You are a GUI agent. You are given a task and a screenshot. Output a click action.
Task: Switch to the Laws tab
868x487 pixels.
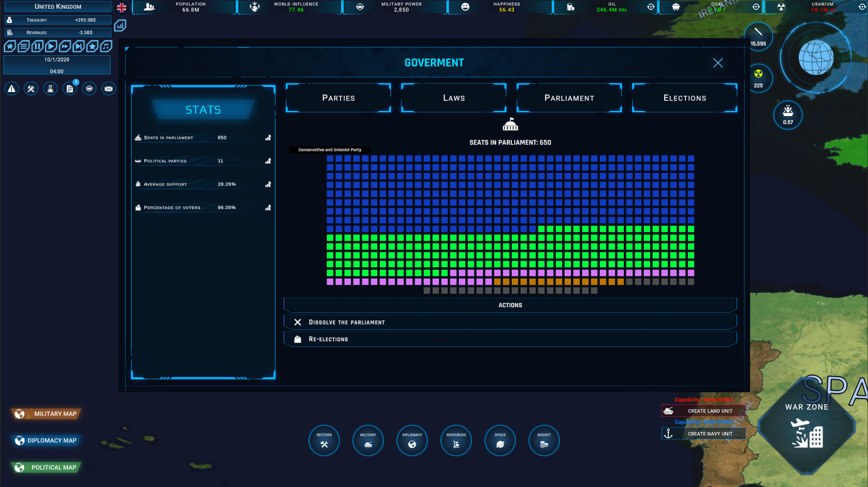pos(453,98)
